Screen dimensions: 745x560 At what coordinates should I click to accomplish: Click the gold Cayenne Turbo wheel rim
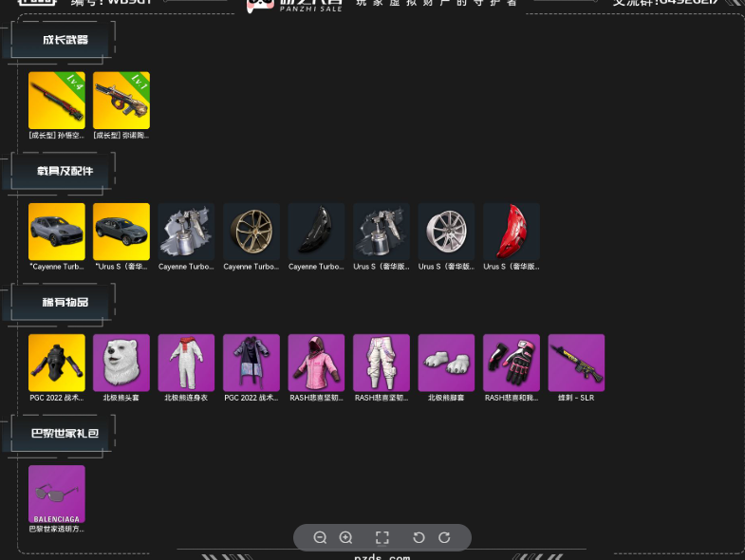coord(251,232)
